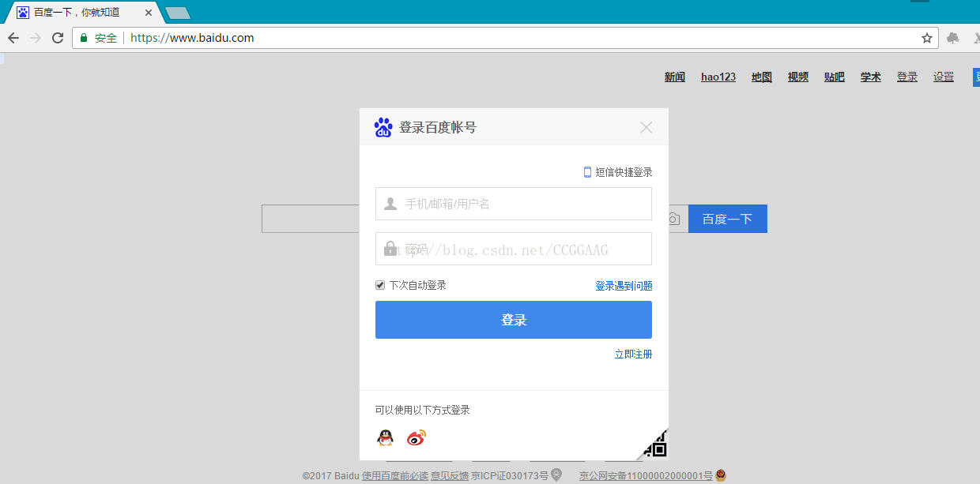980x484 pixels.
Task: Open 立即注册 registration link
Action: click(633, 355)
